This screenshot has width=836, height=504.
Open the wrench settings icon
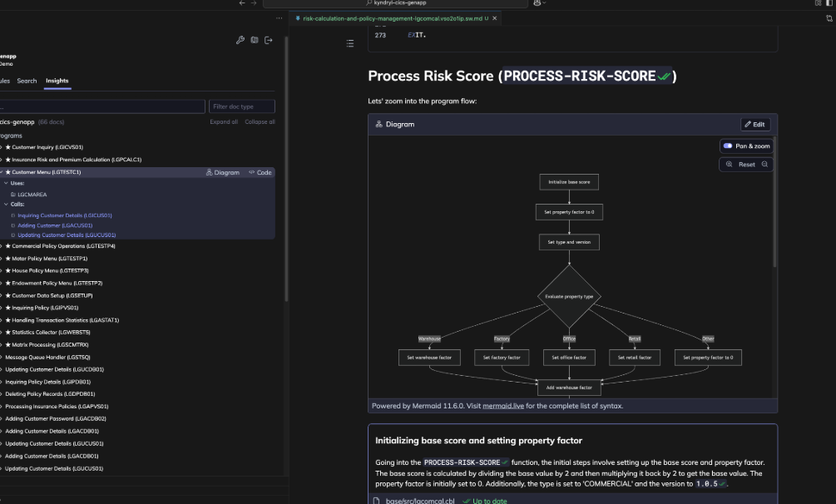[x=240, y=40]
